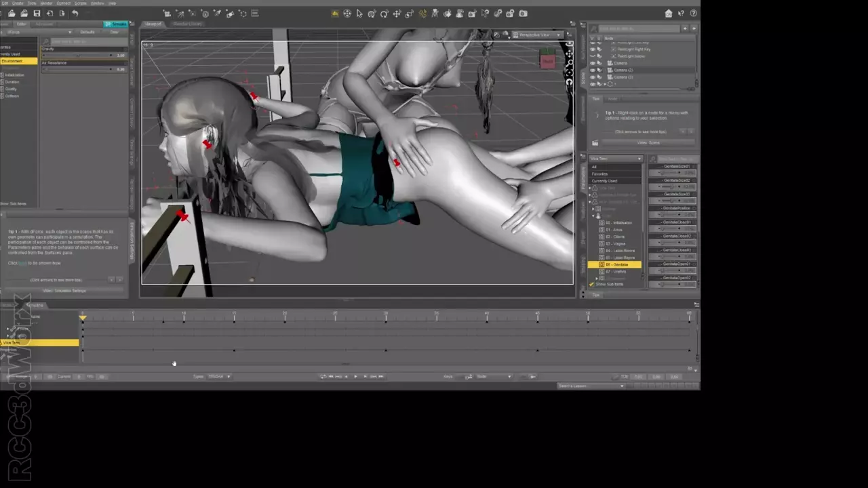Click the camera render icon in toolbar
The image size is (868, 488).
coord(523,14)
